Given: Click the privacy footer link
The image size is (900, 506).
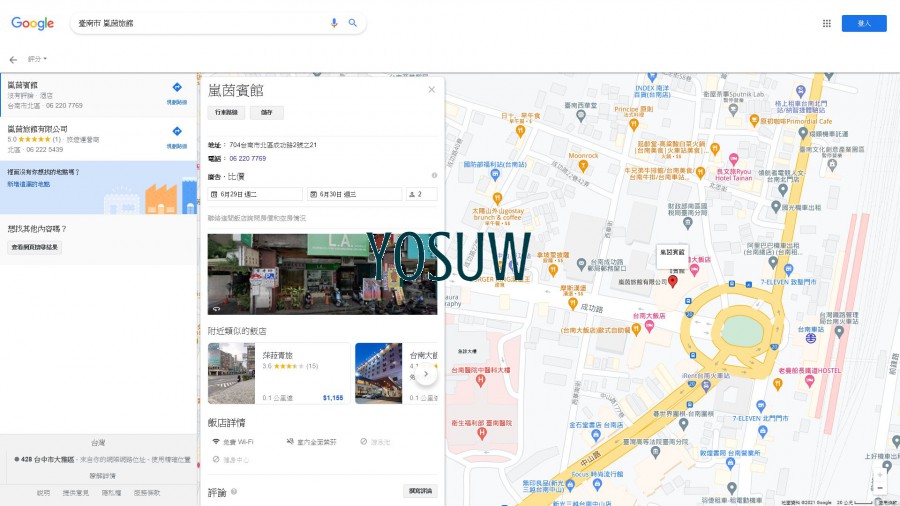Looking at the screenshot, I should (x=111, y=493).
